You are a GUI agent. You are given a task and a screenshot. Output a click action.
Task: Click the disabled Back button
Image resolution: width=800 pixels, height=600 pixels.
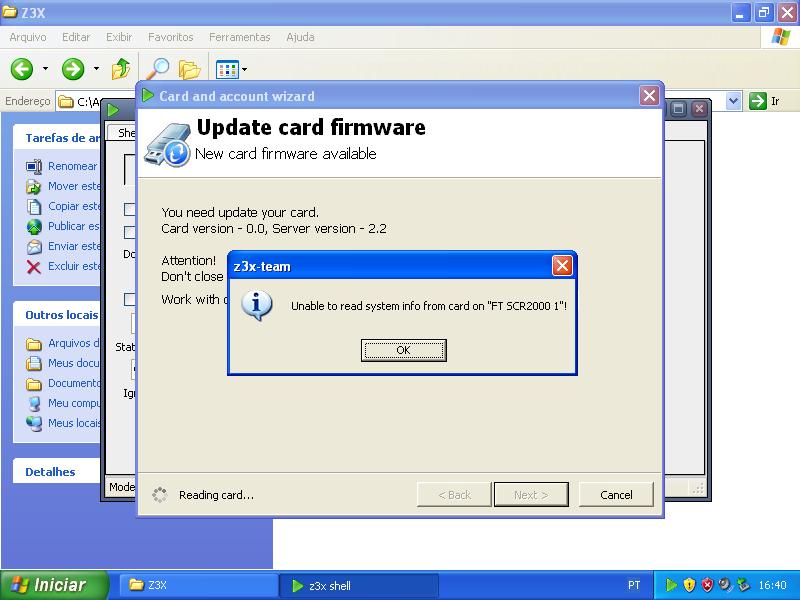454,494
